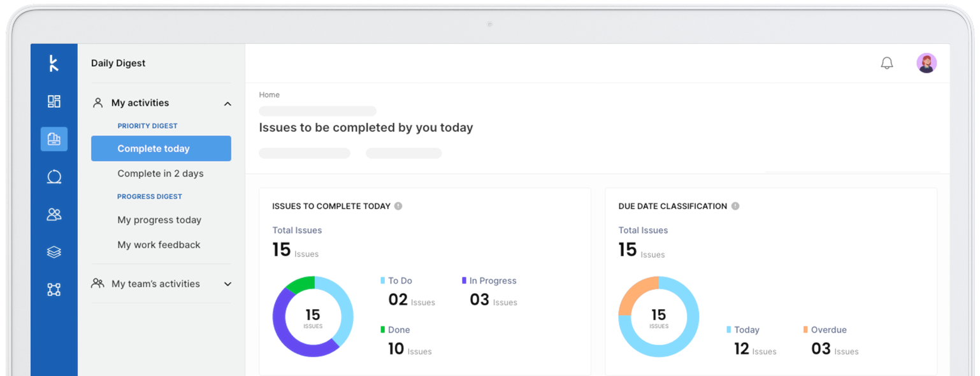The width and height of the screenshot is (980, 376).
Task: Click the green Done legend swatch
Action: pos(383,329)
